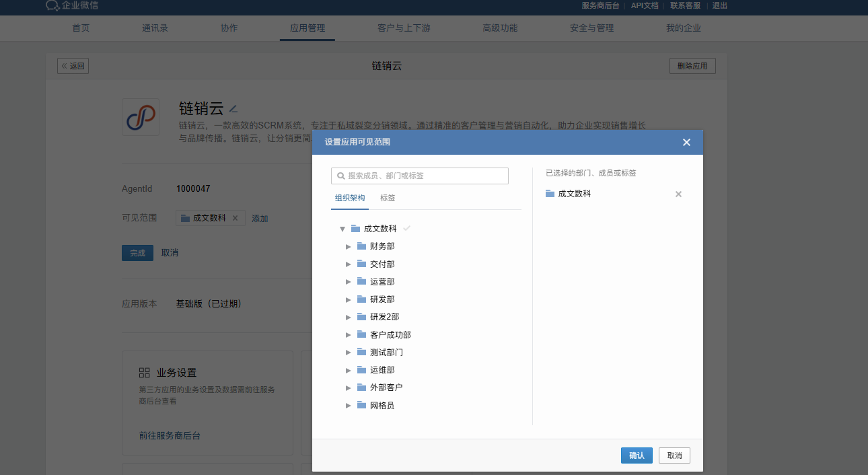Confirm the visible range with 确认
Image resolution: width=868 pixels, height=475 pixels.
pos(637,455)
